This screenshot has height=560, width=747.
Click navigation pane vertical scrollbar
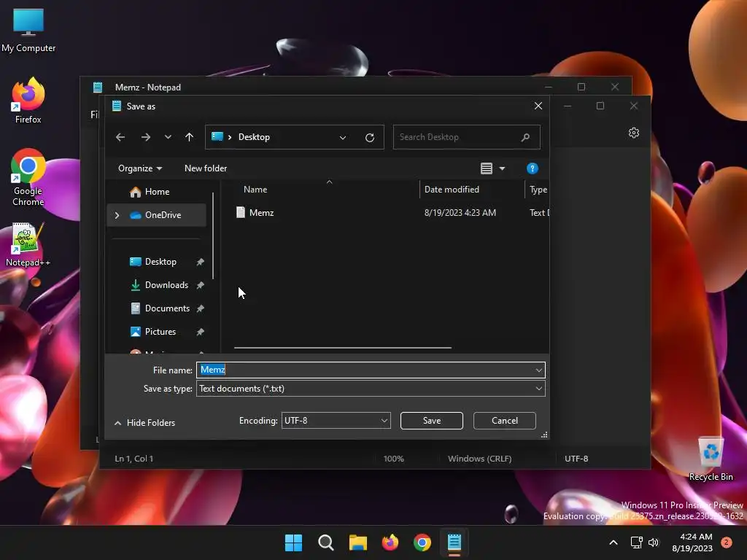213,236
